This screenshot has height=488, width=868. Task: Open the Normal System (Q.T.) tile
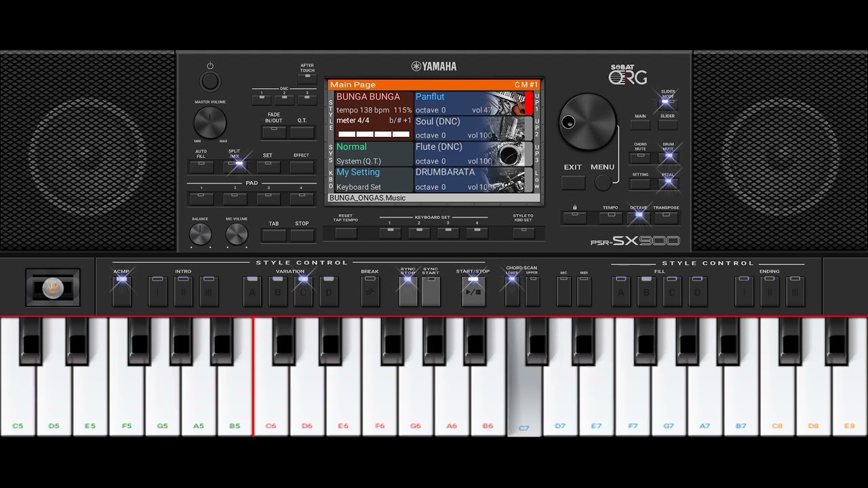(x=374, y=154)
